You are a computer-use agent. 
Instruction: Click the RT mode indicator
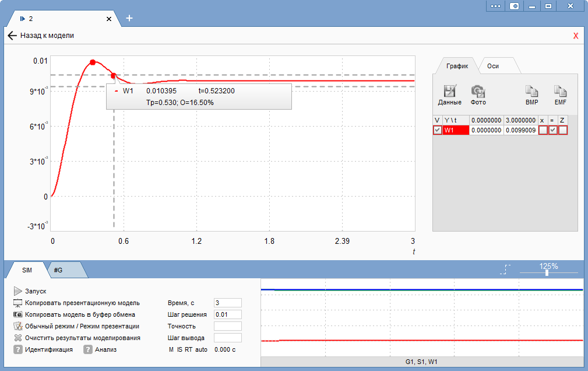click(188, 349)
